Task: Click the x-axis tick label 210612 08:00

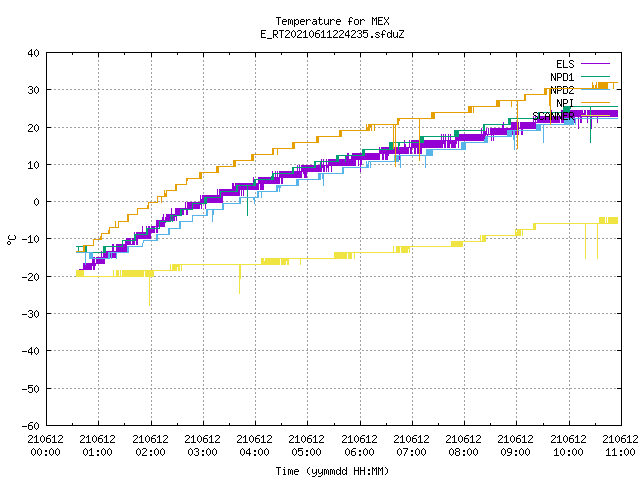Action: coord(464,446)
